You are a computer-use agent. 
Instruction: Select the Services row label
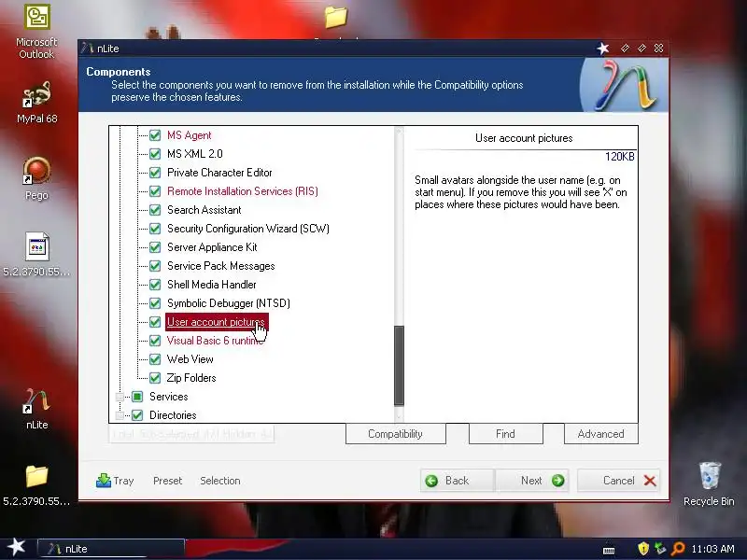pyautogui.click(x=169, y=397)
